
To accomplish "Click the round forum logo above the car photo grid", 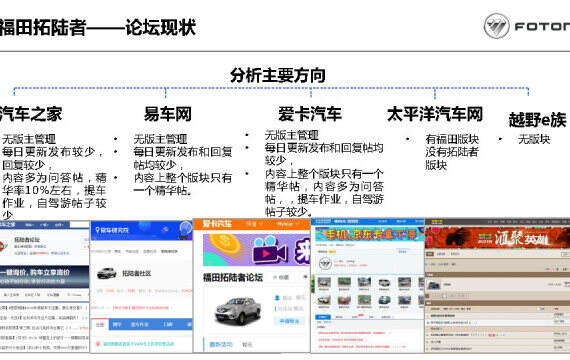I will 325,263.
